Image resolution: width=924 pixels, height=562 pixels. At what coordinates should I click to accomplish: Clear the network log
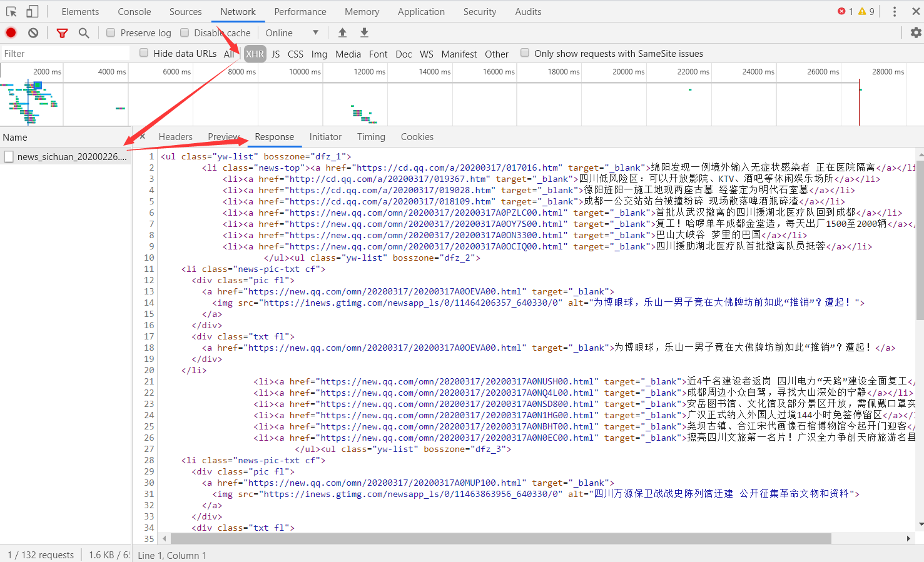pyautogui.click(x=33, y=33)
